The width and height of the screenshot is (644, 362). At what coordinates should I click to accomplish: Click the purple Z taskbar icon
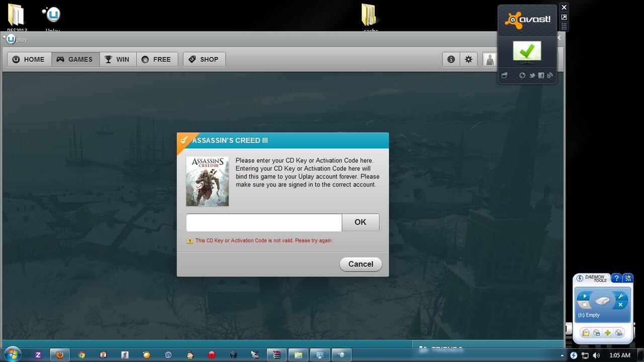point(38,355)
